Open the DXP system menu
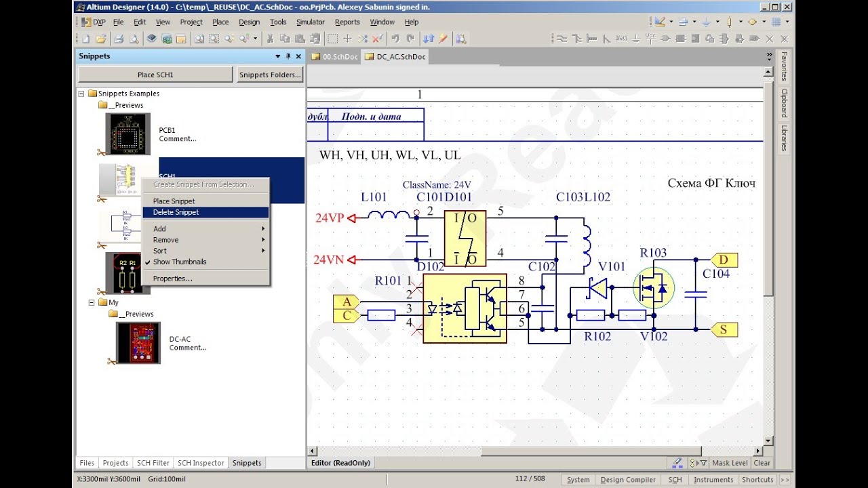This screenshot has height=488, width=868. (93, 22)
